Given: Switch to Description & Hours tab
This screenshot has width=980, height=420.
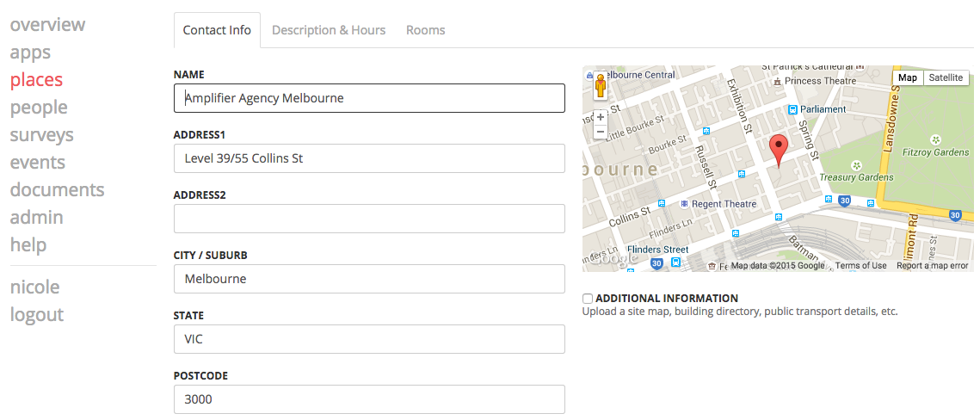Looking at the screenshot, I should [329, 30].
